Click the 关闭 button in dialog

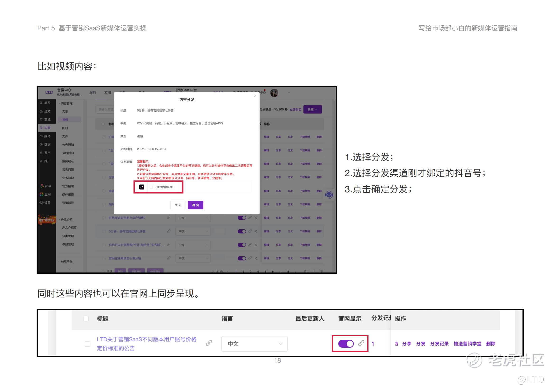178,205
